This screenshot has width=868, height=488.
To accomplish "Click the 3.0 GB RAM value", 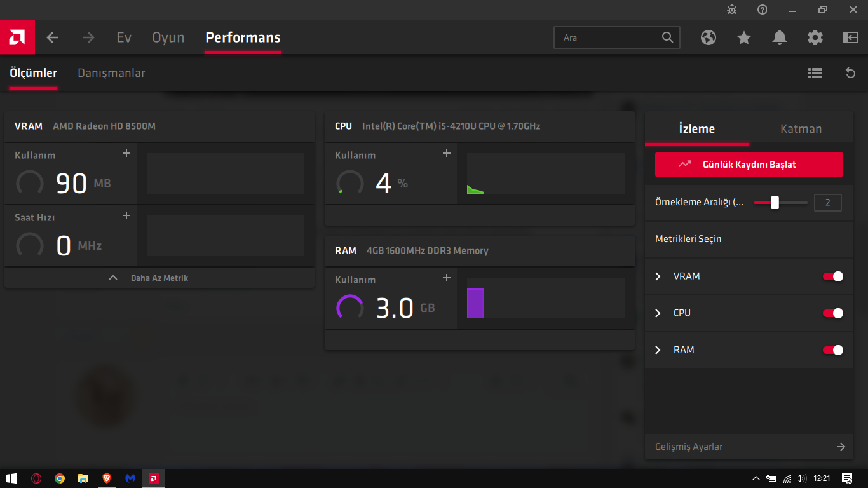I will (x=405, y=308).
